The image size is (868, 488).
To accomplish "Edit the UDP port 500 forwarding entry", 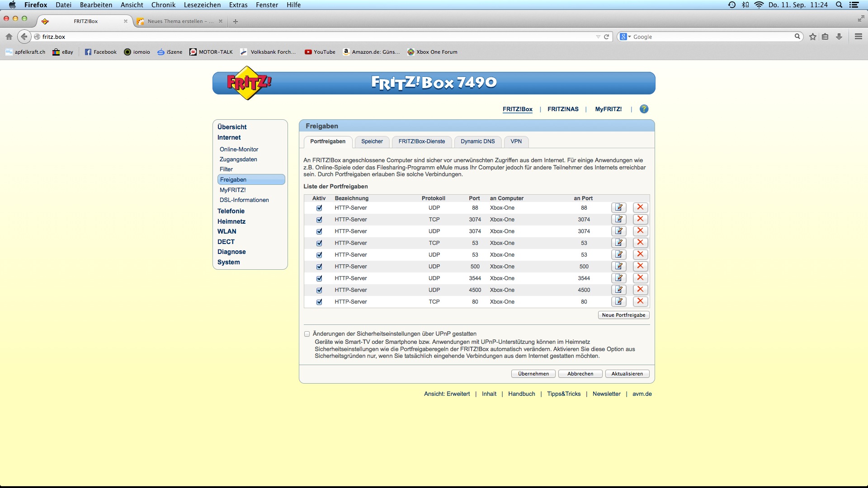I will tap(618, 266).
